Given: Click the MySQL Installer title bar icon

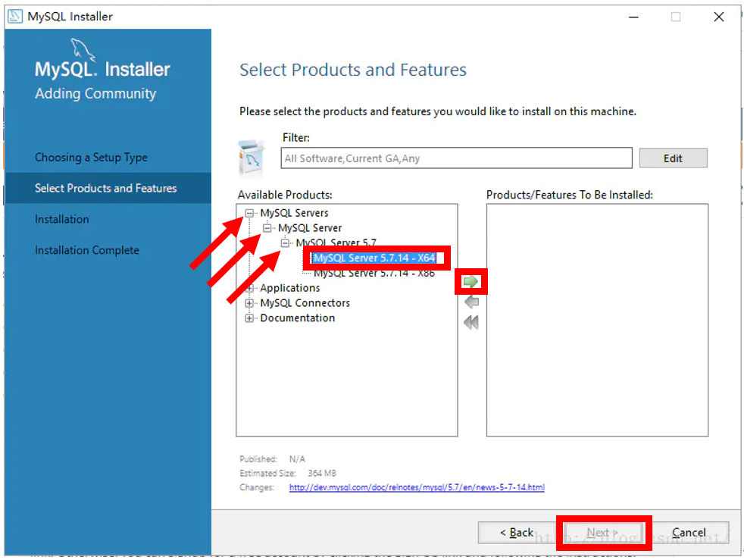Looking at the screenshot, I should pyautogui.click(x=15, y=16).
